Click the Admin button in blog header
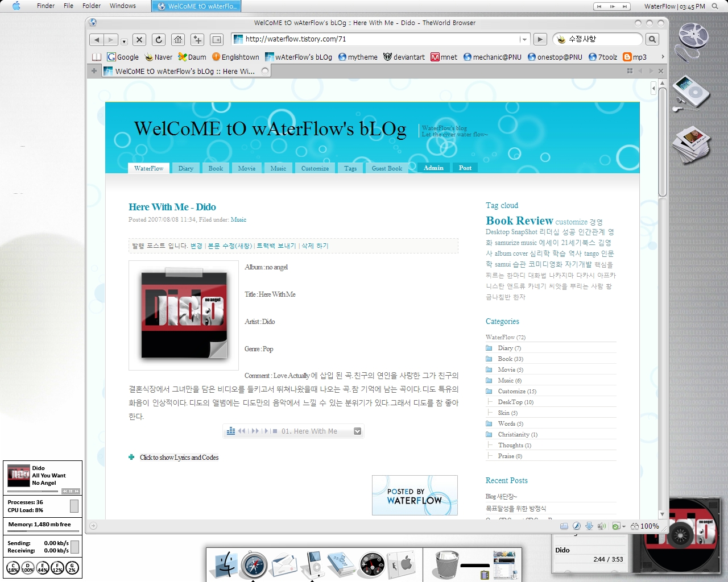This screenshot has width=728, height=582. pos(433,168)
